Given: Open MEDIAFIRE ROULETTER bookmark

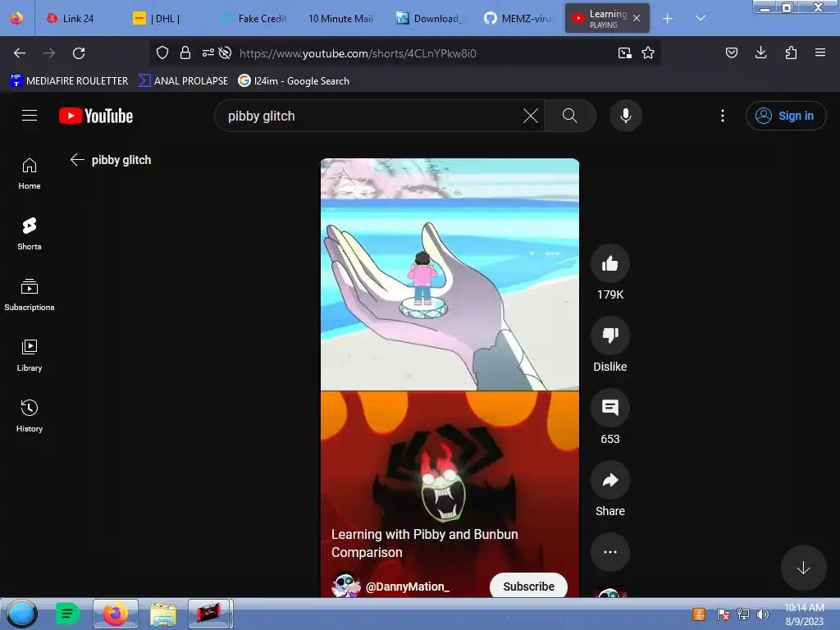Looking at the screenshot, I should [69, 81].
